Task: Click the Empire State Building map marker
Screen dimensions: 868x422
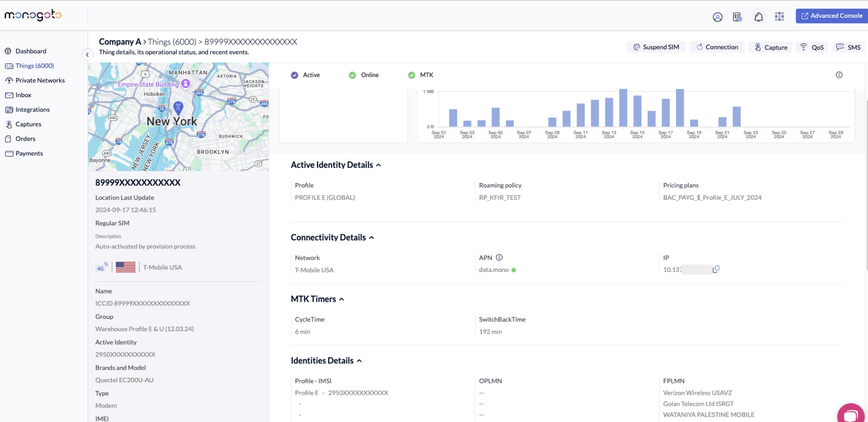Action: coord(186,83)
